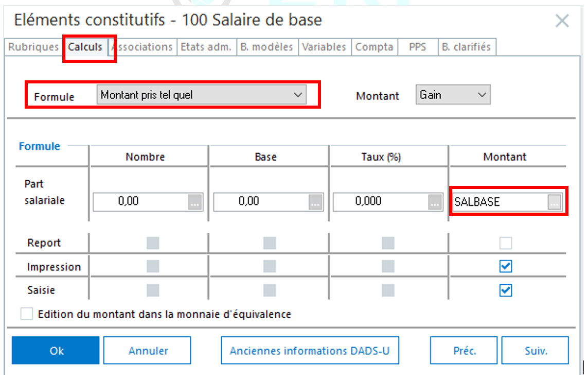Switch to the Rubriques tab
This screenshot has width=588, height=379.
point(33,47)
